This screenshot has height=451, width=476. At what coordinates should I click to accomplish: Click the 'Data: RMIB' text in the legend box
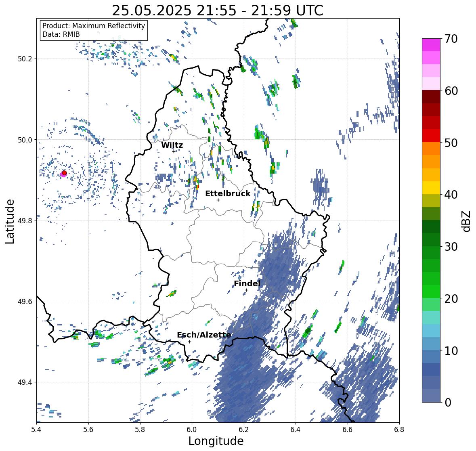[61, 34]
